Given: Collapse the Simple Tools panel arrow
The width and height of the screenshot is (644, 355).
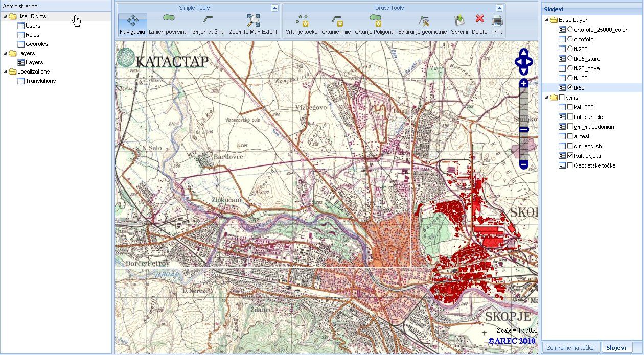Looking at the screenshot, I should pyautogui.click(x=274, y=8).
